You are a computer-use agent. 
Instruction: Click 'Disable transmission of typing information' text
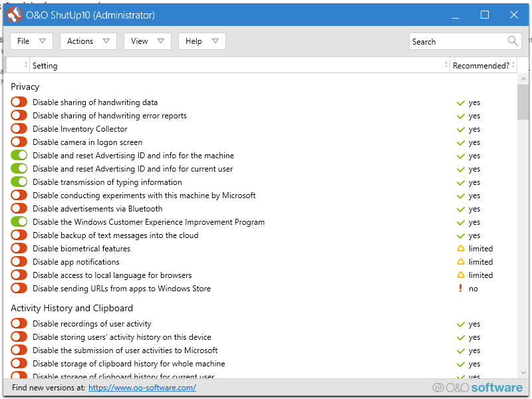tap(107, 182)
